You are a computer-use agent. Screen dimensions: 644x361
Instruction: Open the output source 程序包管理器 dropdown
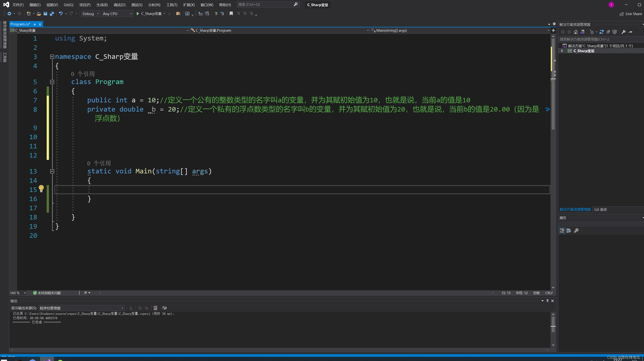(x=81, y=308)
